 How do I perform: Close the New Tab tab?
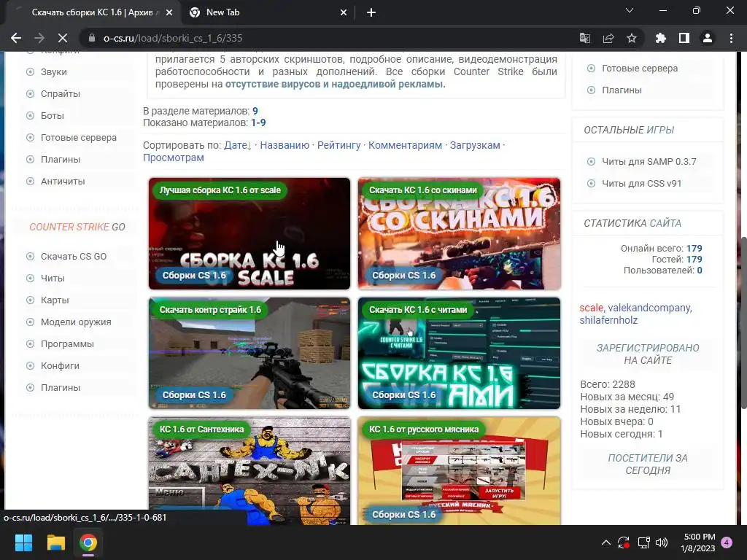point(344,13)
